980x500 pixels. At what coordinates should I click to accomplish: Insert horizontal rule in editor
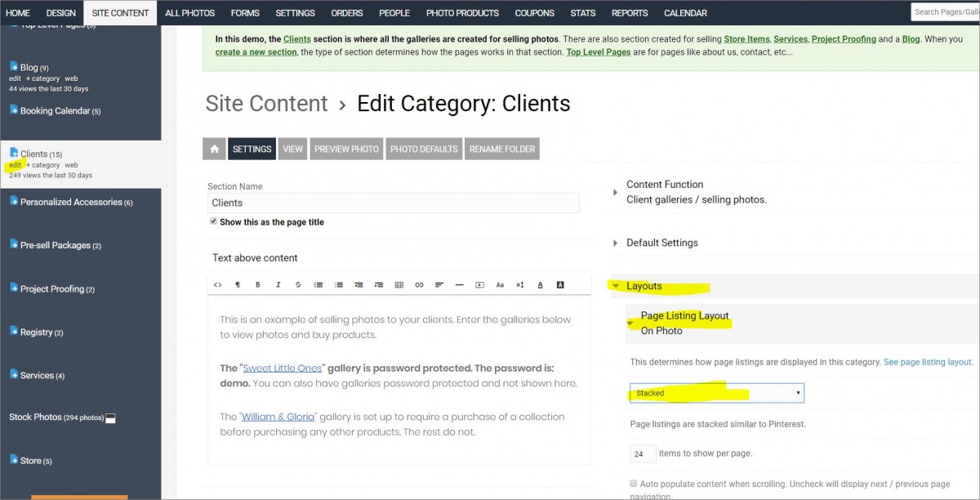tap(460, 285)
